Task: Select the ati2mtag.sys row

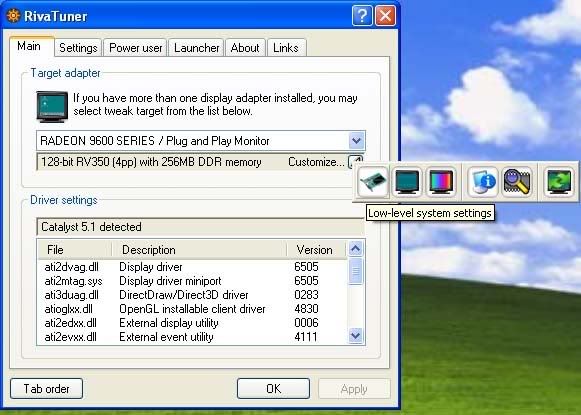Action: pos(192,281)
